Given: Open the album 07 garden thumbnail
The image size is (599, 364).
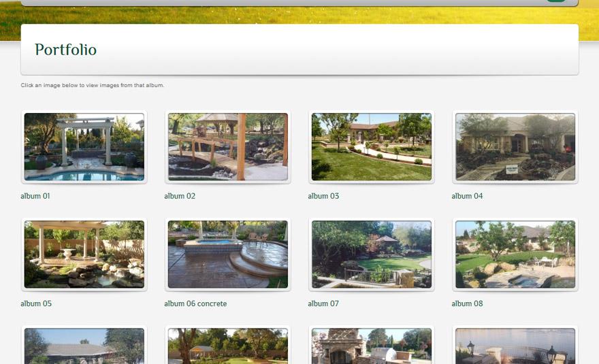Looking at the screenshot, I should [x=372, y=254].
